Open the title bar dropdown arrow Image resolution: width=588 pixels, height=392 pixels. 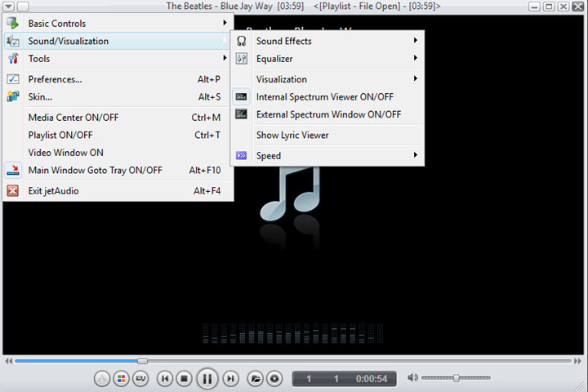pos(9,6)
